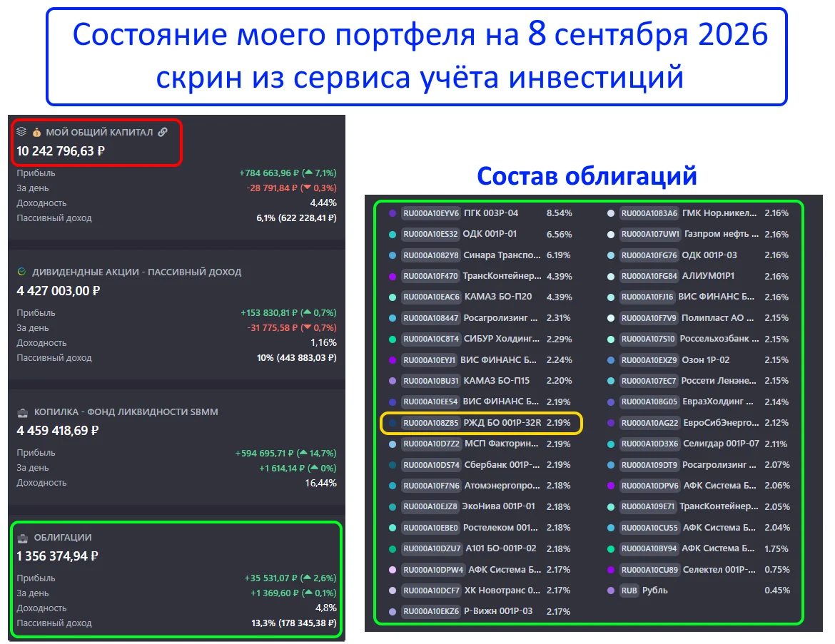Open Копилка - фонд ликвидности SBMM portfolio

point(126,412)
